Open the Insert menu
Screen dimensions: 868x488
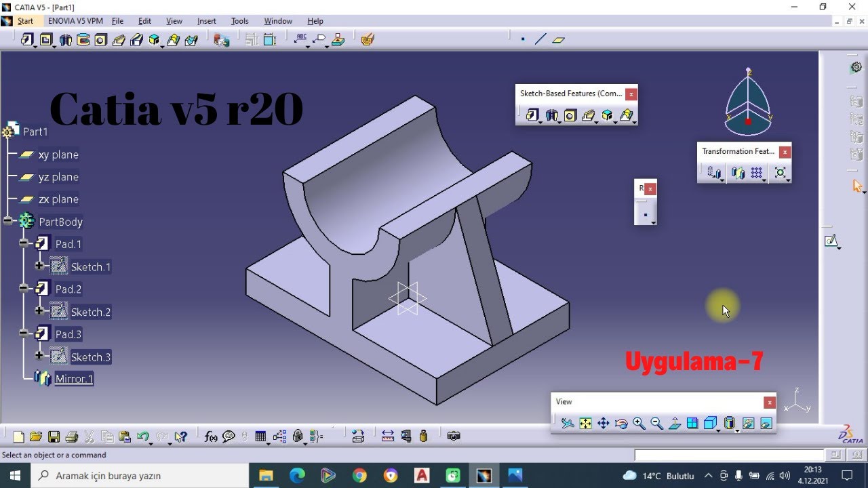pos(206,21)
